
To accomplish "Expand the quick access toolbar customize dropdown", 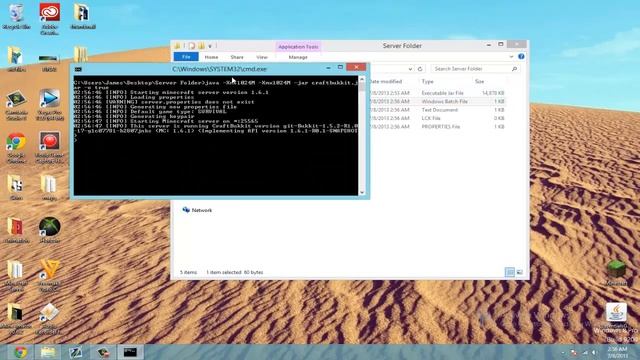I will (210, 46).
